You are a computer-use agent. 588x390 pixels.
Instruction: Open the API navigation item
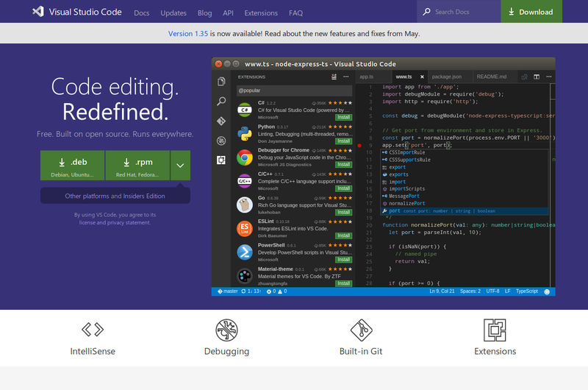pyautogui.click(x=228, y=13)
